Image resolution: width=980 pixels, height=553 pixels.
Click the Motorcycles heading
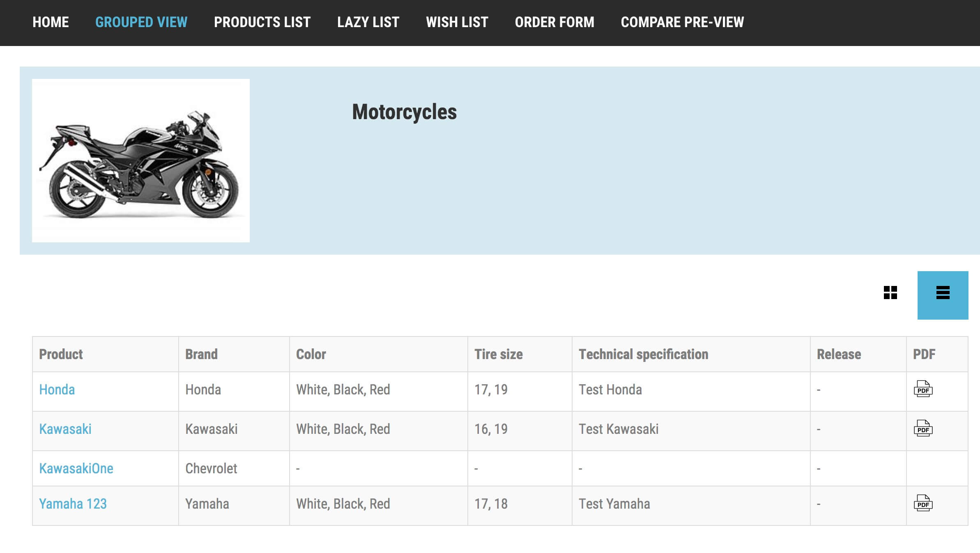click(x=404, y=112)
